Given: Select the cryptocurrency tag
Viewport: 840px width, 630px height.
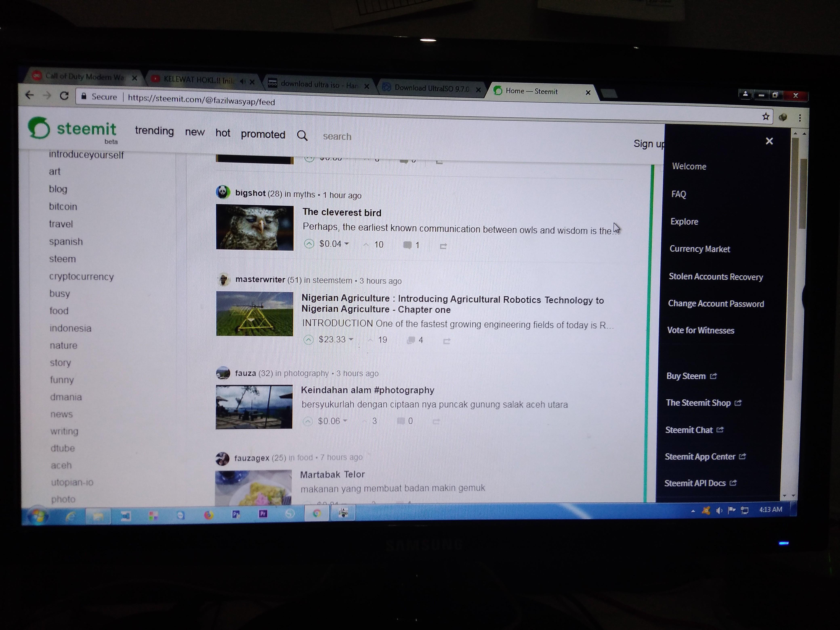Looking at the screenshot, I should click(x=81, y=276).
